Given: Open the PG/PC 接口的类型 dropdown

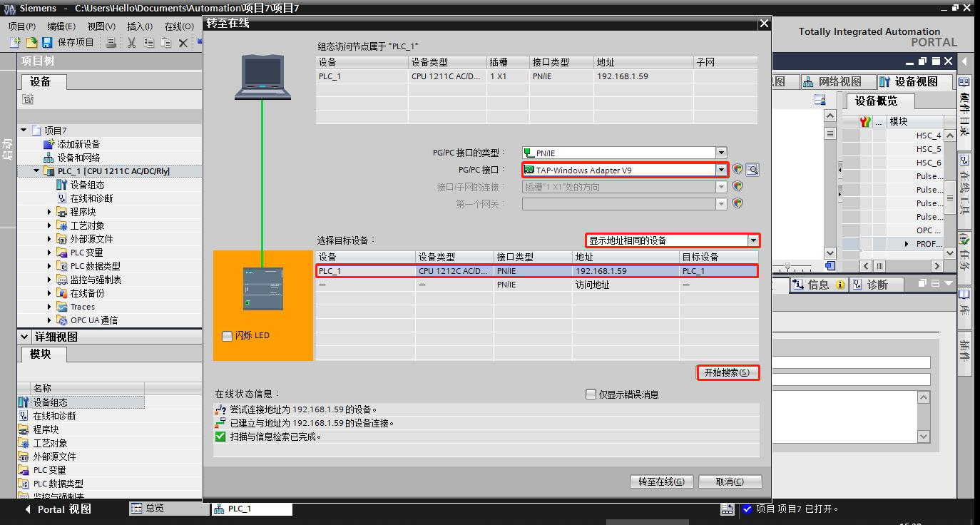Looking at the screenshot, I should [x=721, y=153].
